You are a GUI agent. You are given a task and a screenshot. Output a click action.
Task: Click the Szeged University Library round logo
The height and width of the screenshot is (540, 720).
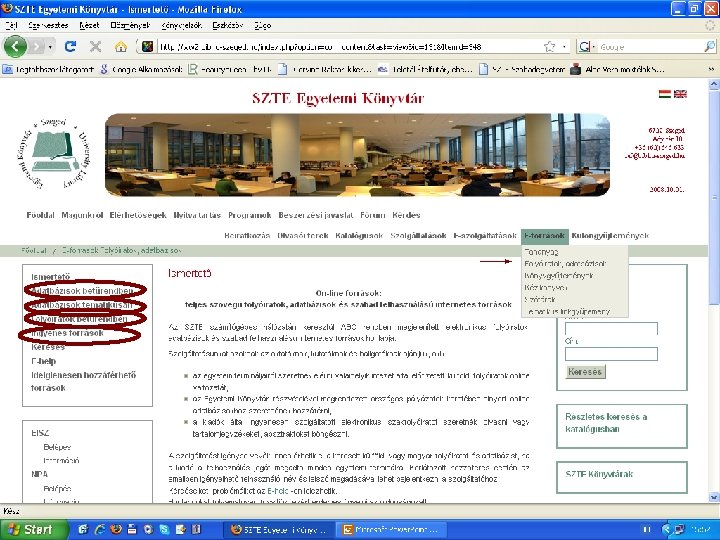coord(54,153)
